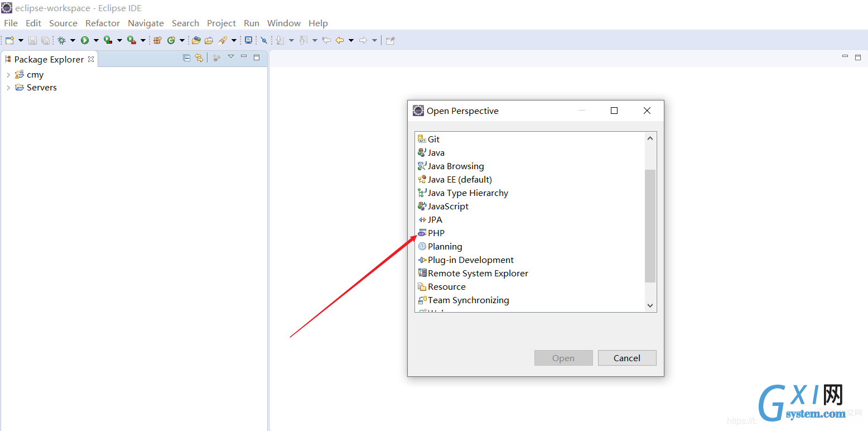Toggle the Skip All Breakpoints icon
868x431 pixels.
click(264, 40)
